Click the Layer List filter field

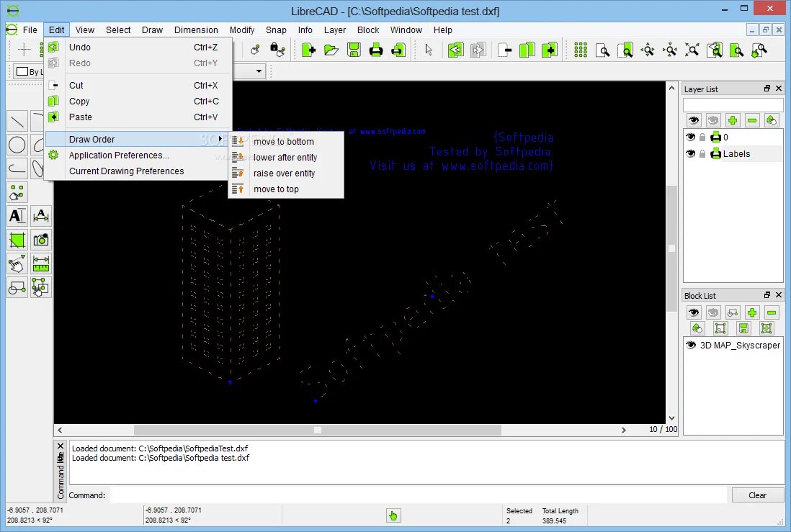pos(733,105)
